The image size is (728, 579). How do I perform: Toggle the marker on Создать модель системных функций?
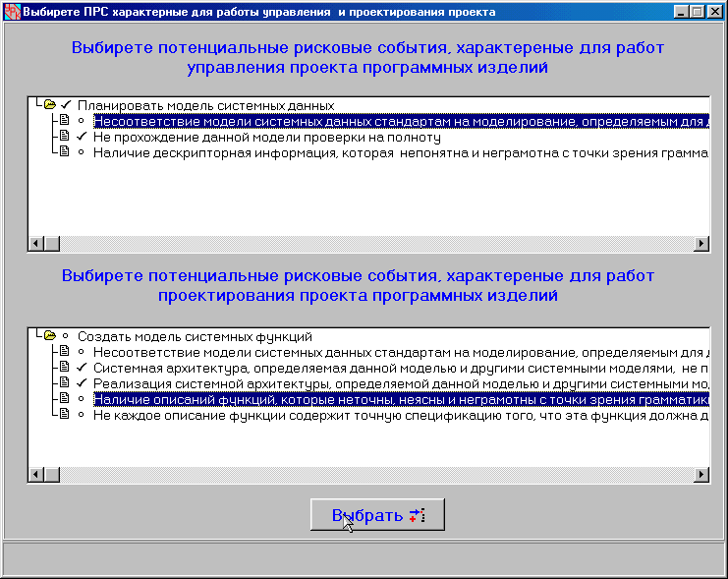[x=66, y=335]
